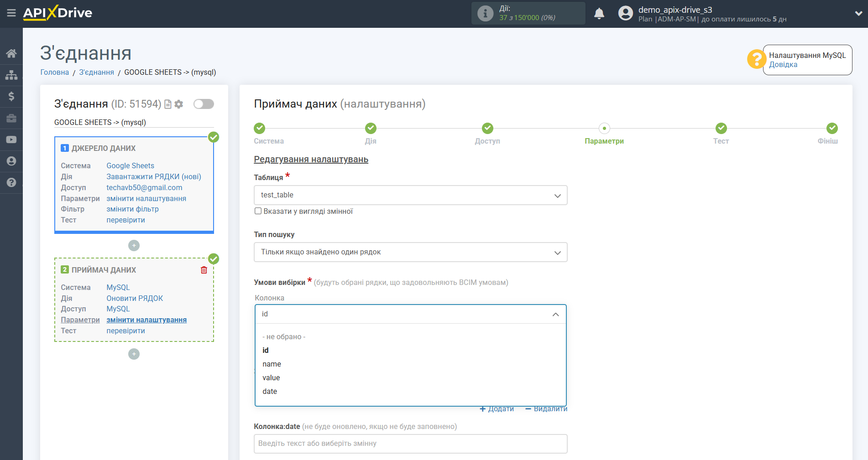Click the Тест step label
Screen dimensions: 868x460
pyautogui.click(x=721, y=141)
